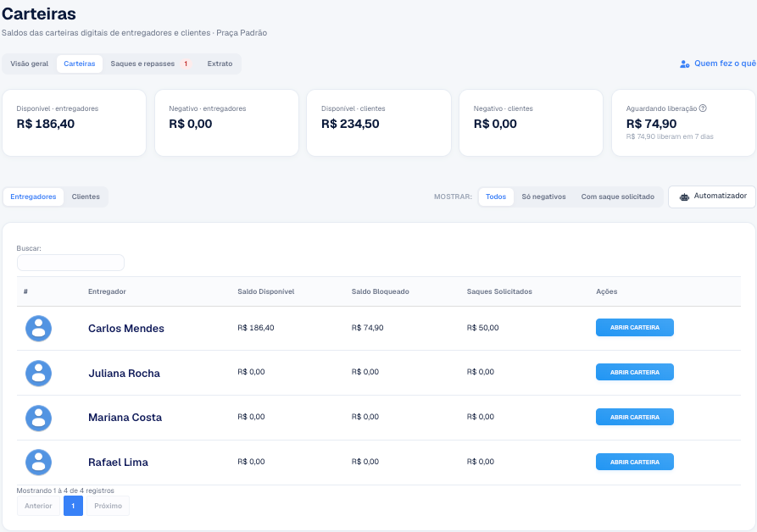Click Abrir Carteira for Juliana Rocha

pos(634,373)
